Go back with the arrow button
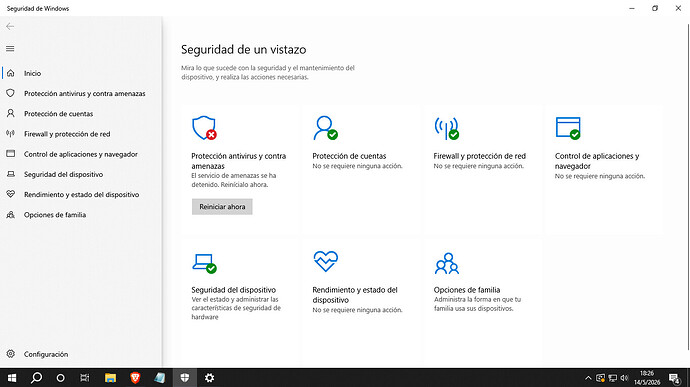690x387 pixels. click(10, 26)
